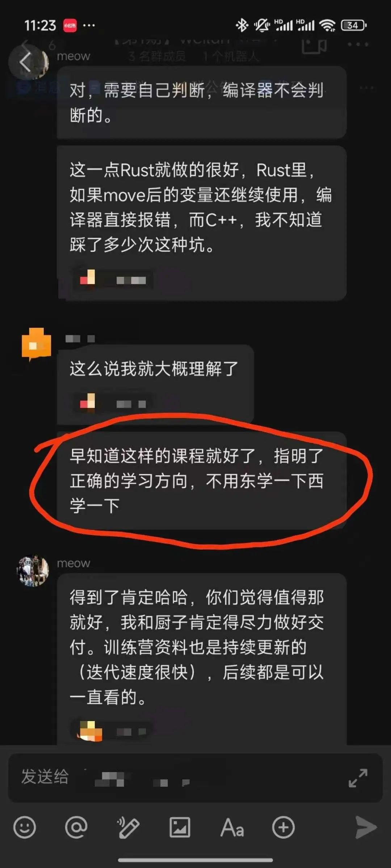Tap the reaction under meow's last message
The image size is (391, 868).
click(x=112, y=731)
